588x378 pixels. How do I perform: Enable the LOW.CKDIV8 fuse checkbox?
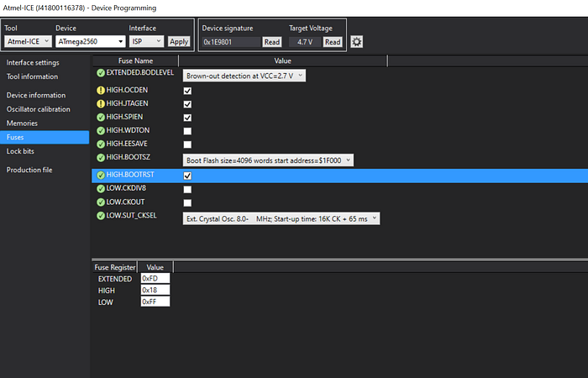click(187, 189)
